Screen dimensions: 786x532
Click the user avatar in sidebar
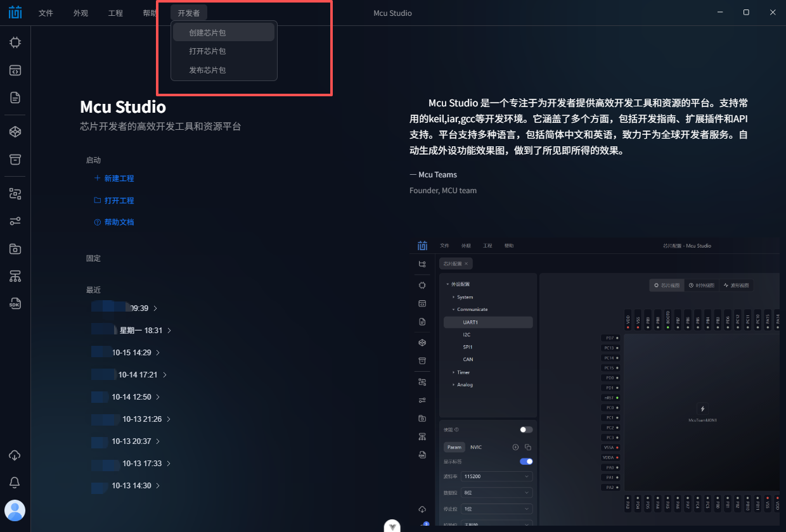[15, 510]
